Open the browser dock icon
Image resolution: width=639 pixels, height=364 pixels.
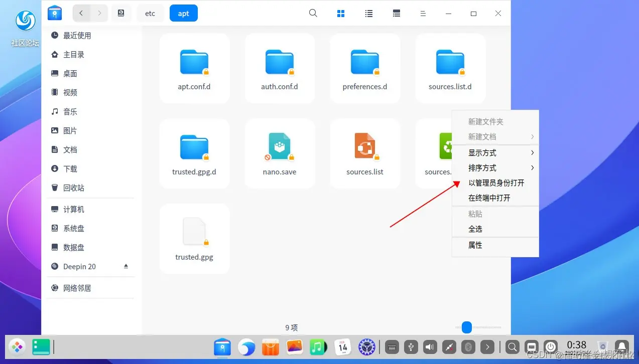[246, 347]
